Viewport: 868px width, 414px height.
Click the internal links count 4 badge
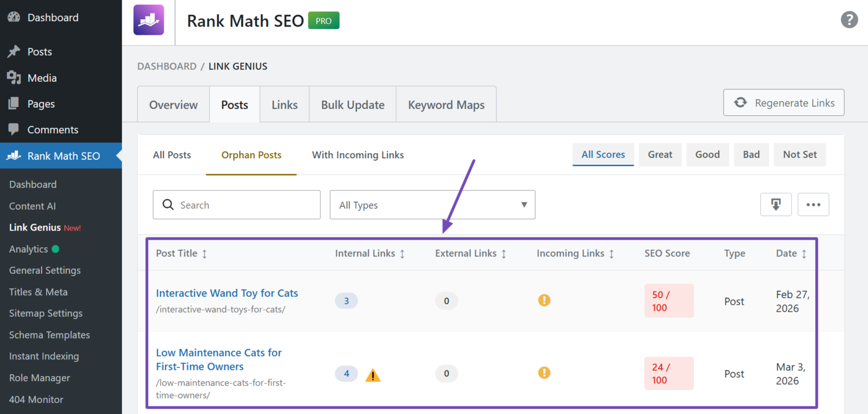pyautogui.click(x=347, y=374)
